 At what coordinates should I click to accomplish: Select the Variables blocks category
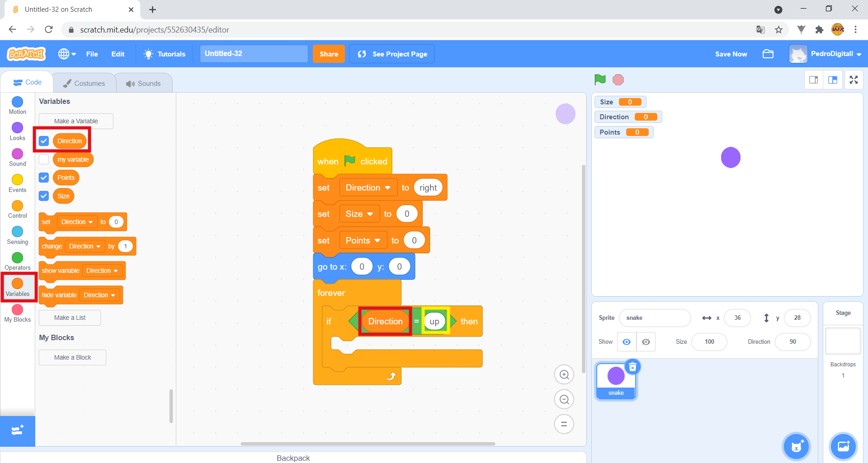[x=17, y=287]
